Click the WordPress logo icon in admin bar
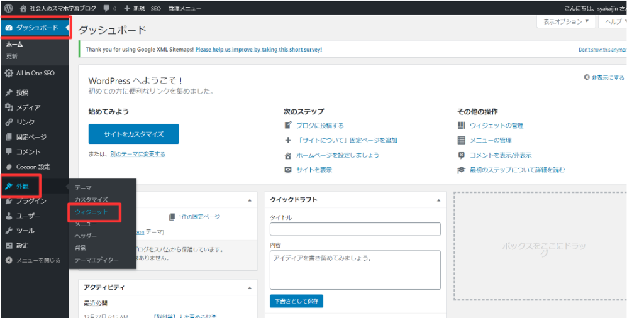Viewport: 644px width, 318px height. pyautogui.click(x=8, y=9)
